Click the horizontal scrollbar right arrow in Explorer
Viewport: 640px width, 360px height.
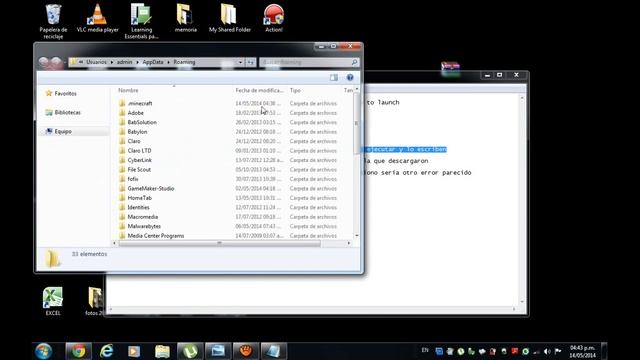[349, 243]
